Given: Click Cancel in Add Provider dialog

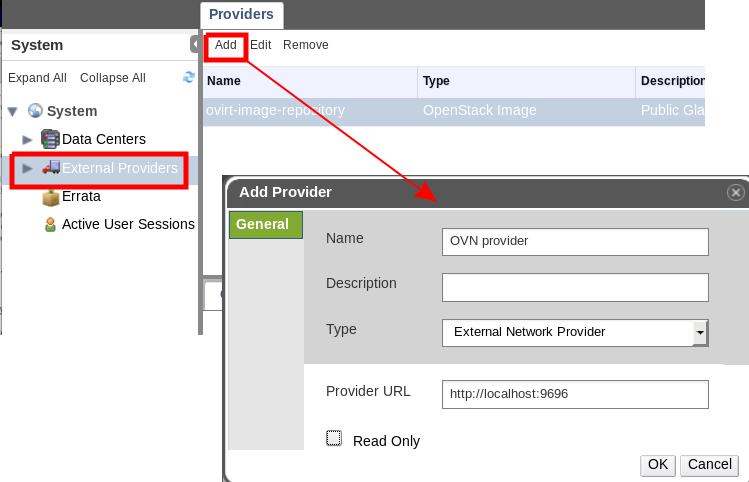Looking at the screenshot, I should [x=709, y=464].
